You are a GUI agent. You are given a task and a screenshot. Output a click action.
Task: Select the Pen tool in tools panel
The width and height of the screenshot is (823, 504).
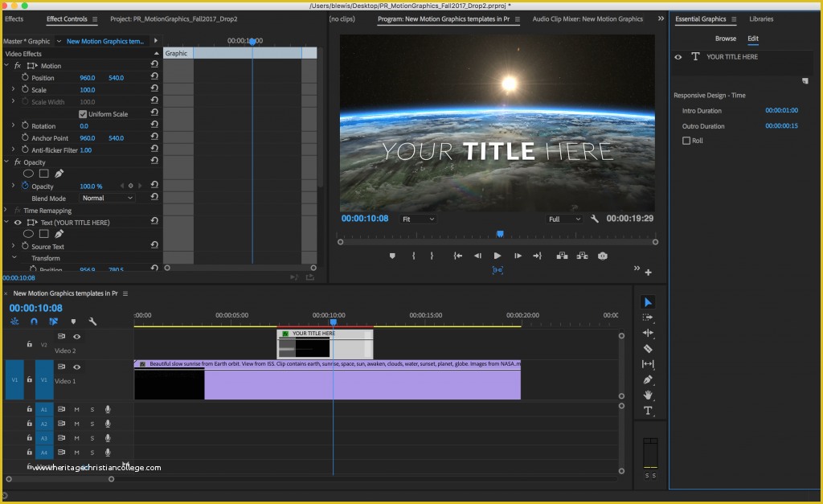tap(648, 379)
